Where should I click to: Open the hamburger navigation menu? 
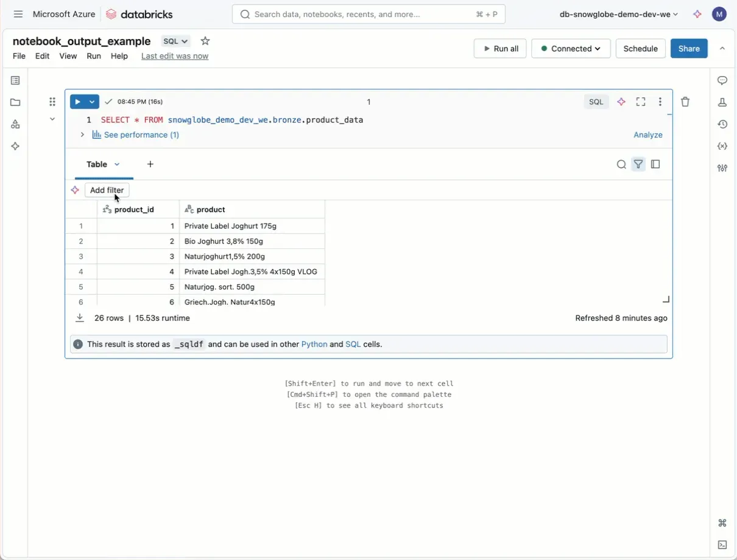coord(18,14)
